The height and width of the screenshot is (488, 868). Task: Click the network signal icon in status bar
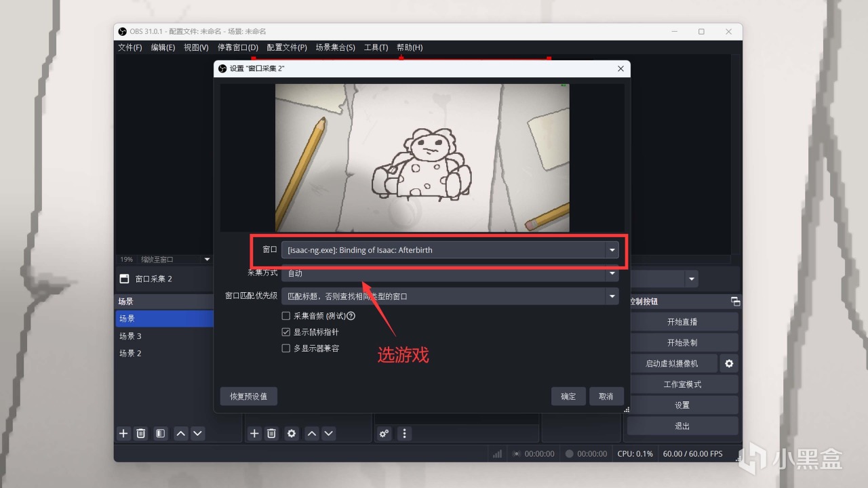pyautogui.click(x=497, y=453)
